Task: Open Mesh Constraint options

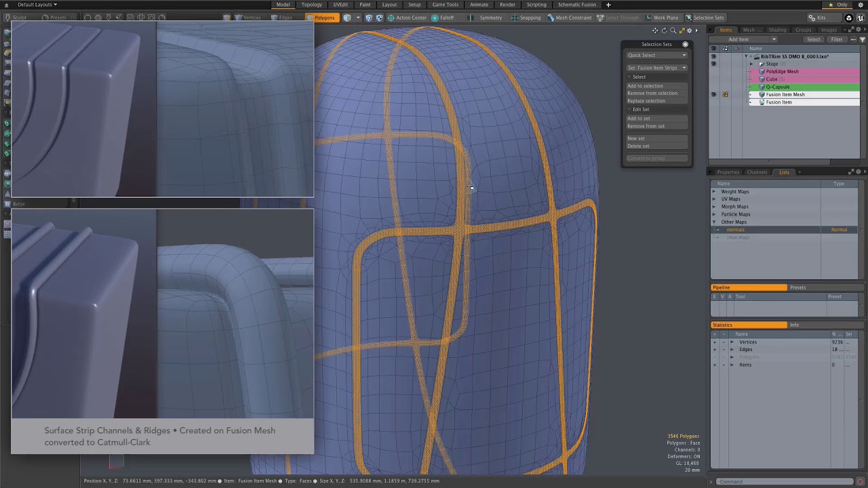Action: pos(570,18)
